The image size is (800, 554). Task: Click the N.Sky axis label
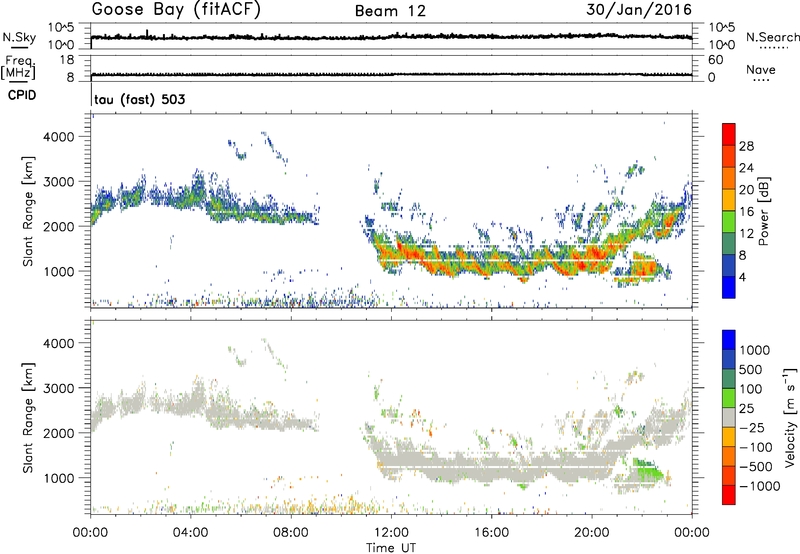click(x=19, y=37)
